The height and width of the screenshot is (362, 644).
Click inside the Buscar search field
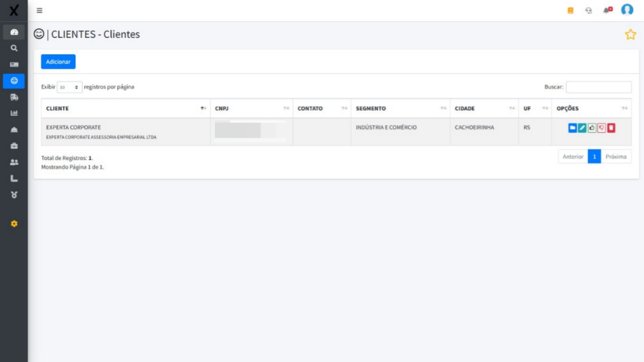click(599, 87)
